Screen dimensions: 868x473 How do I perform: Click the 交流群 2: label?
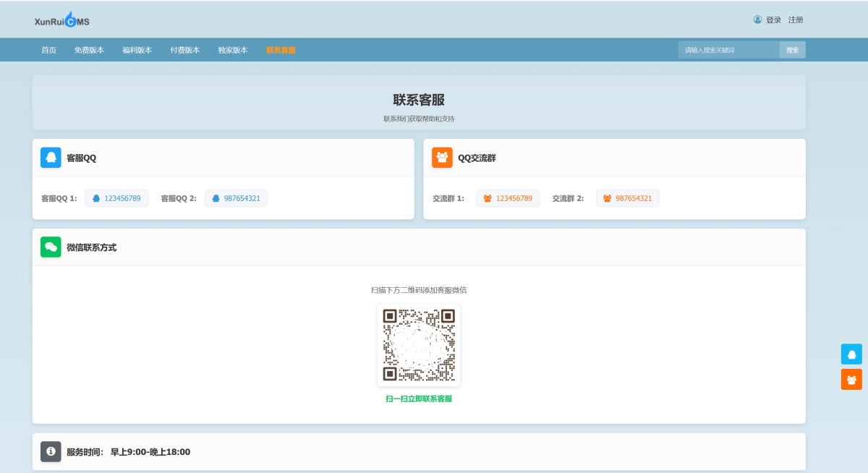click(x=568, y=198)
